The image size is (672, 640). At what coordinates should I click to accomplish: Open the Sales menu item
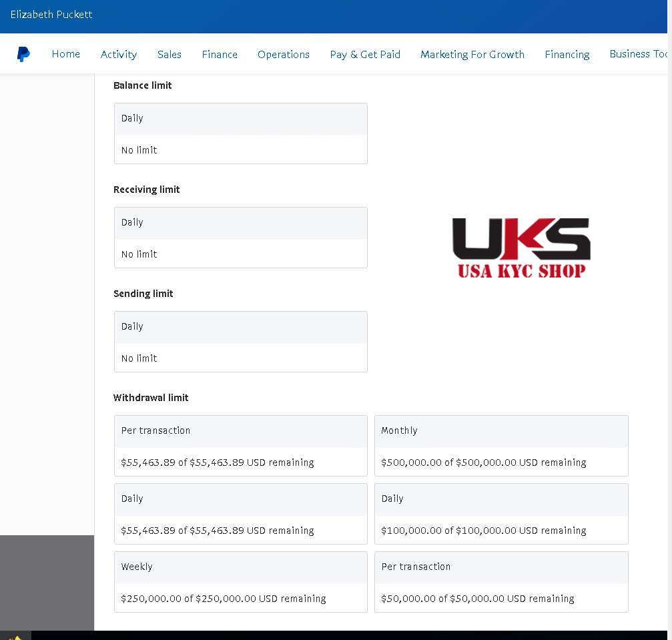(170, 55)
